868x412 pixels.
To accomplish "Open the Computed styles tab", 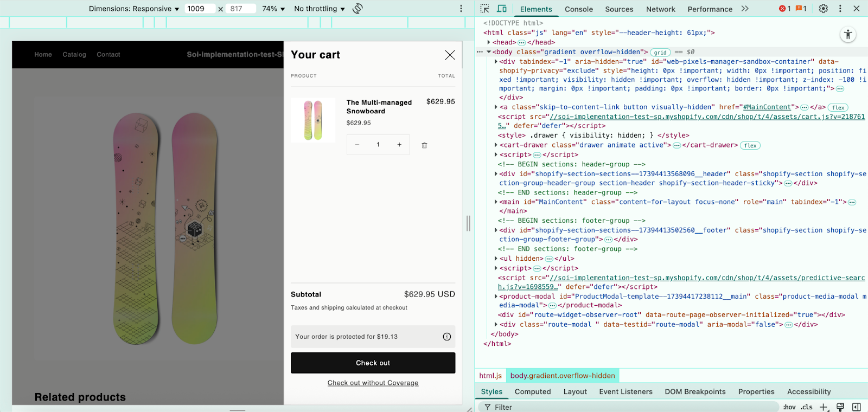I will (532, 391).
